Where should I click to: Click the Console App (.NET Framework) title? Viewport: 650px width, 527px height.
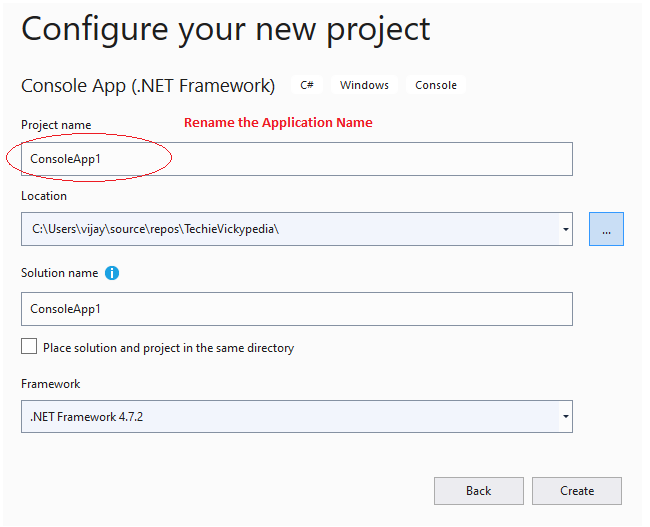click(x=148, y=85)
